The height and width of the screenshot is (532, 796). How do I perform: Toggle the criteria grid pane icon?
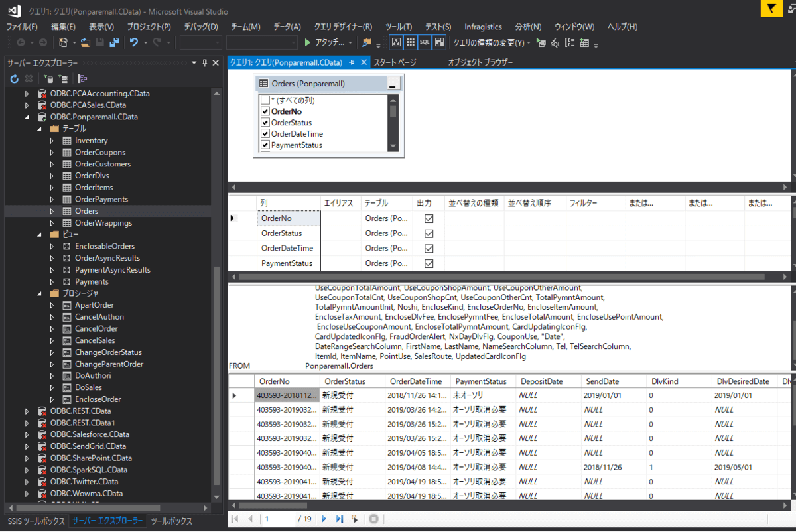[411, 42]
